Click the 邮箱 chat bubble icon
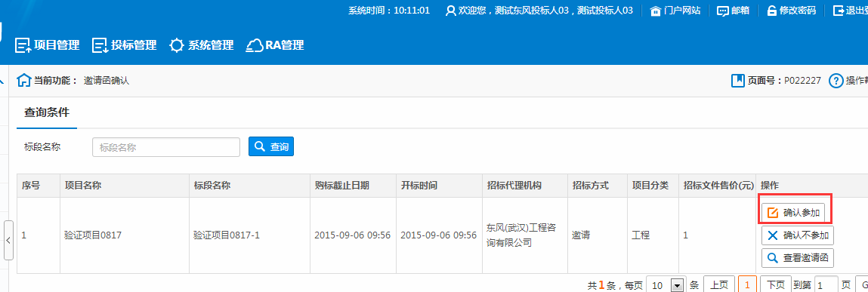The image size is (868, 292). 722,11
